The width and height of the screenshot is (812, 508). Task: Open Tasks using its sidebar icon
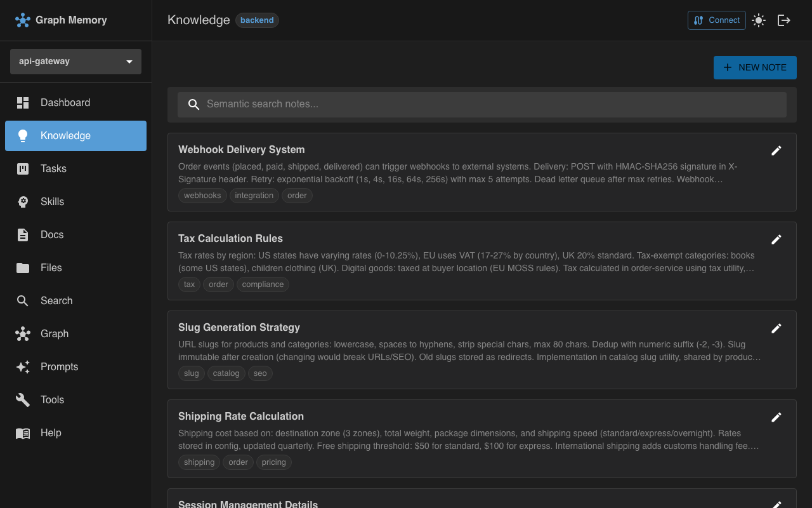22,168
